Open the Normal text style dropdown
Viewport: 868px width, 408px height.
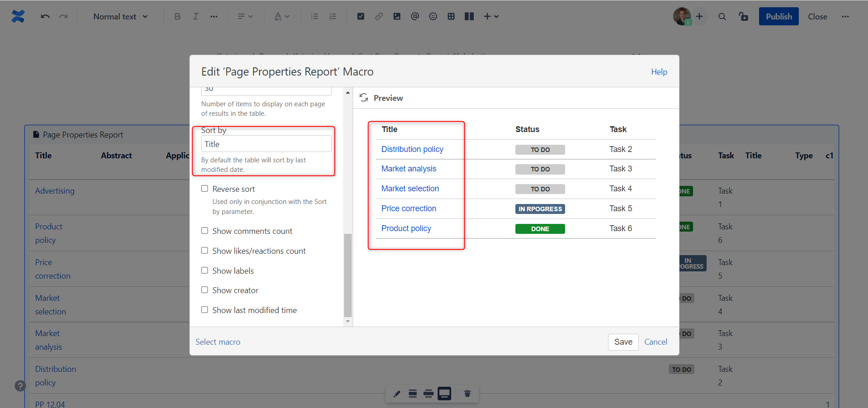click(x=120, y=16)
